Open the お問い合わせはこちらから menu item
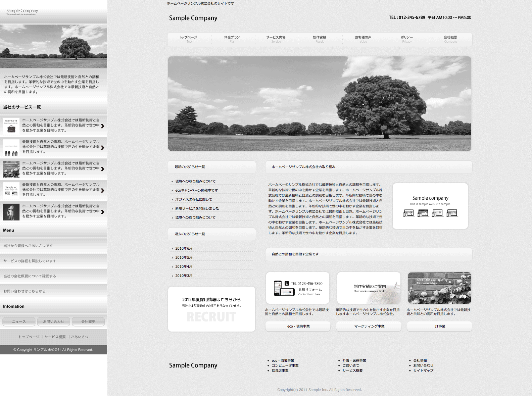The height and width of the screenshot is (396, 532). point(25,291)
